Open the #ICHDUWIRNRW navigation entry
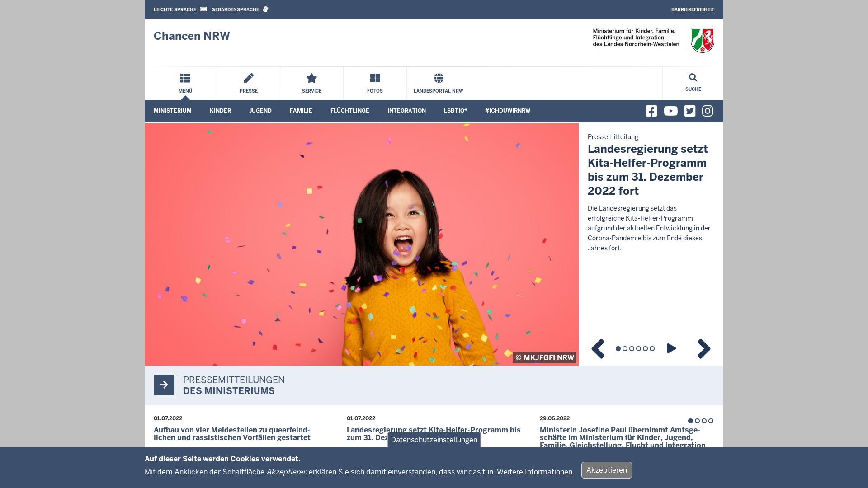The height and width of the screenshot is (488, 868). click(507, 111)
